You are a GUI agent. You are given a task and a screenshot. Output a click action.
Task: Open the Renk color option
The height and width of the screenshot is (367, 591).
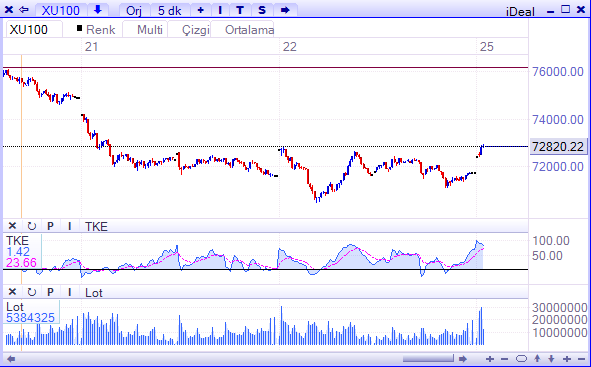[x=96, y=29]
